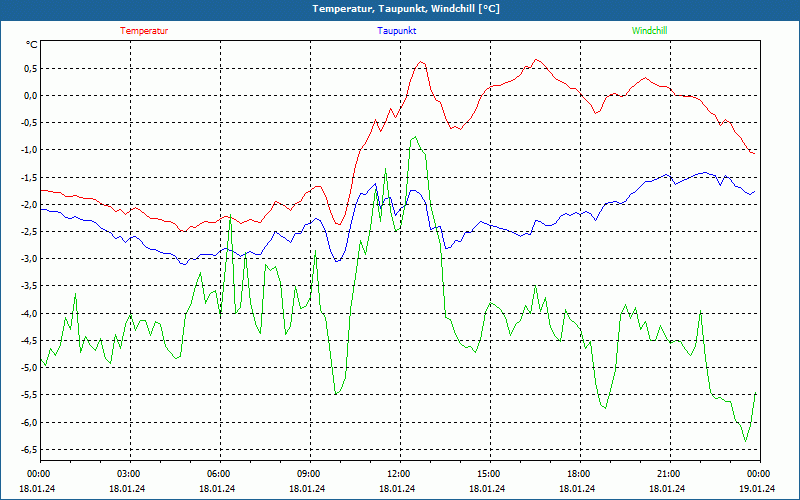The width and height of the screenshot is (800, 500).
Task: Click the -6,5 y-axis label
Action: [x=28, y=449]
